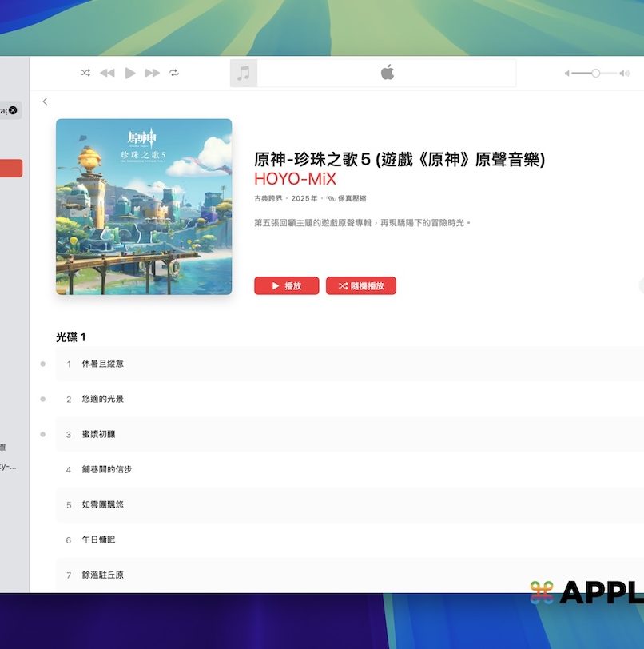Select track 7 餘溫駐丘原

point(102,575)
